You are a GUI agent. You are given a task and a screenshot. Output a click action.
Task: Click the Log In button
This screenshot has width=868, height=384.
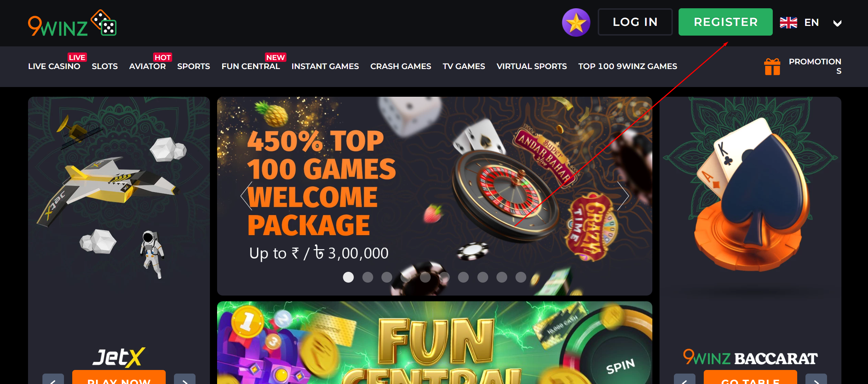point(635,22)
